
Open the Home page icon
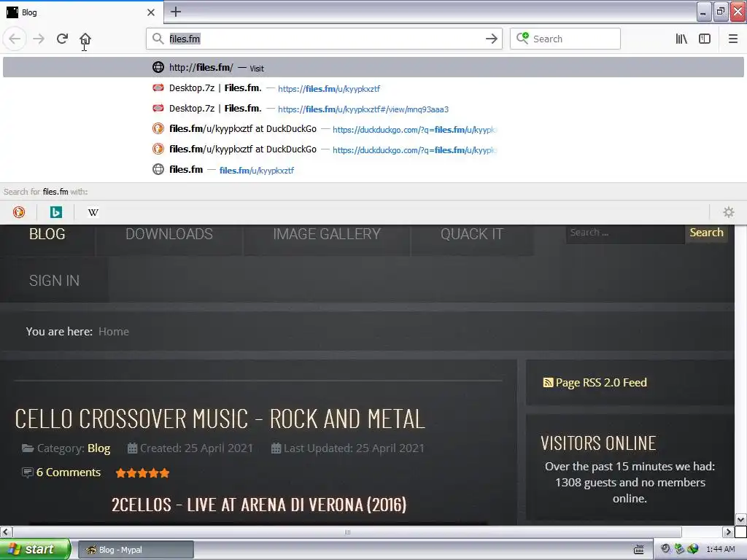click(85, 39)
